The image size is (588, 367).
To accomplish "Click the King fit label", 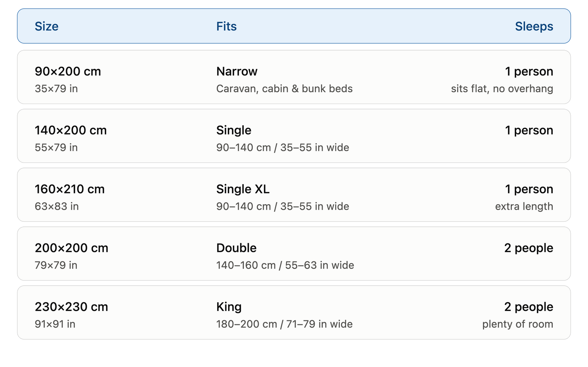I will pyautogui.click(x=229, y=307).
